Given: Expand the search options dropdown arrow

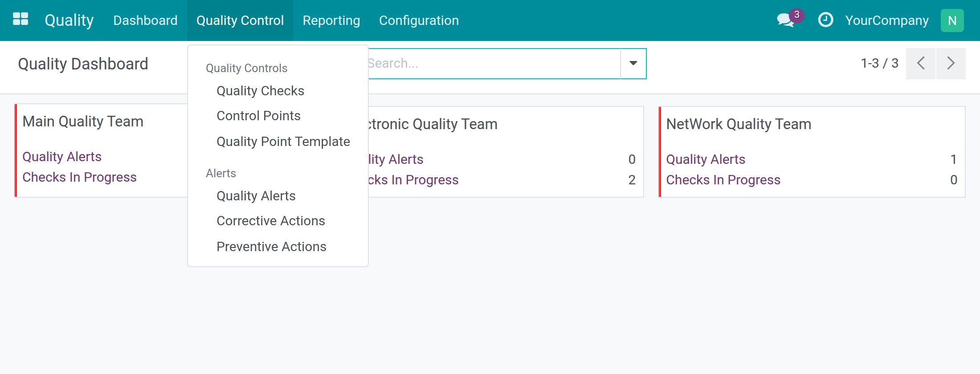Looking at the screenshot, I should [x=633, y=64].
